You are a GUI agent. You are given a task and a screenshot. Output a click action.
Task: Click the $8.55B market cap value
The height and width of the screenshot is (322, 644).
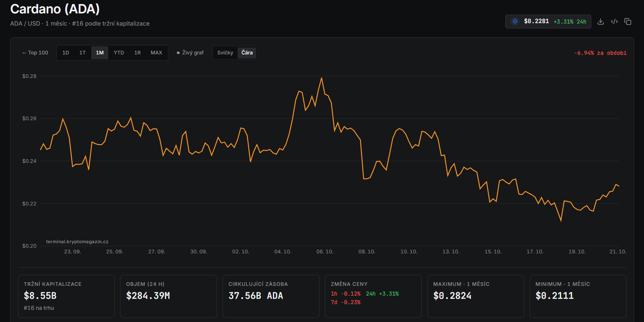(40, 296)
